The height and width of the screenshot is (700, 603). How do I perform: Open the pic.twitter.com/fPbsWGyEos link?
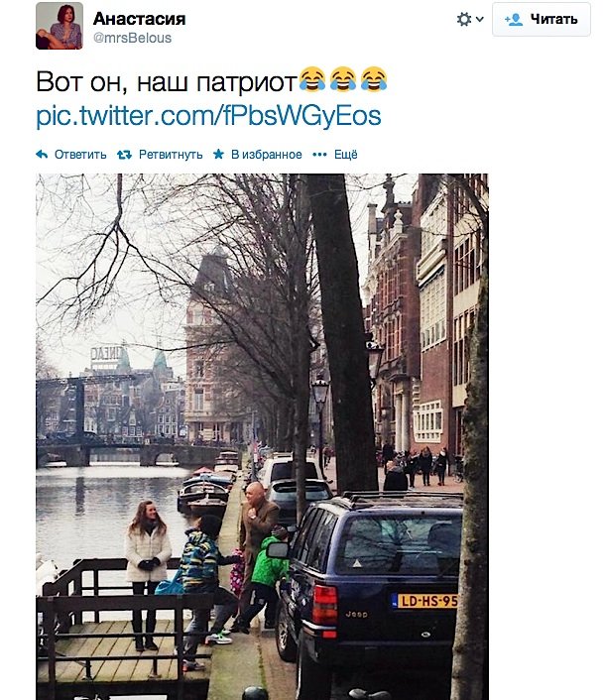click(x=208, y=116)
